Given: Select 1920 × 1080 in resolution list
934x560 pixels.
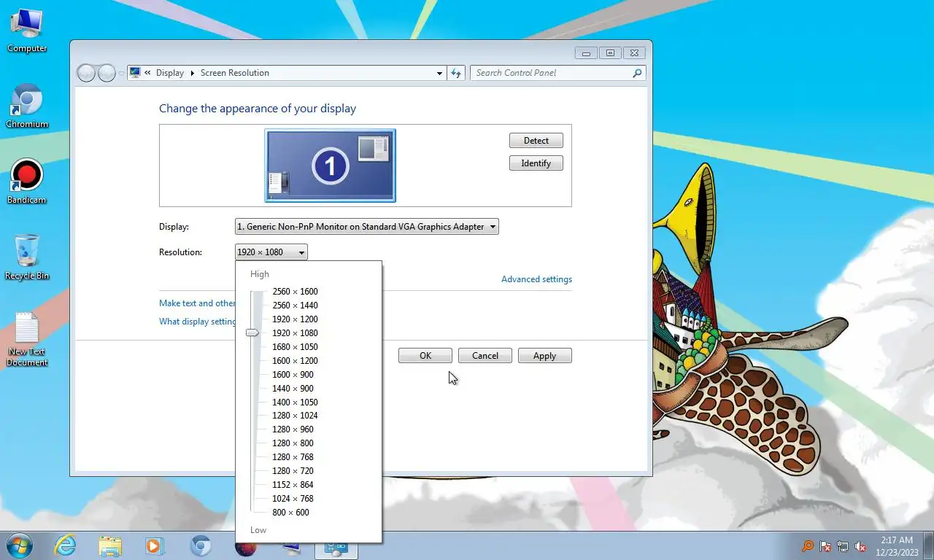Looking at the screenshot, I should [295, 333].
